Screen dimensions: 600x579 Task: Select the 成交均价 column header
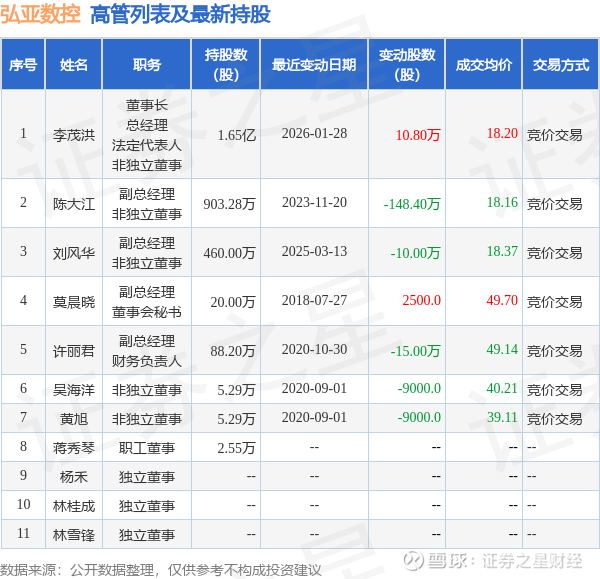[484, 65]
